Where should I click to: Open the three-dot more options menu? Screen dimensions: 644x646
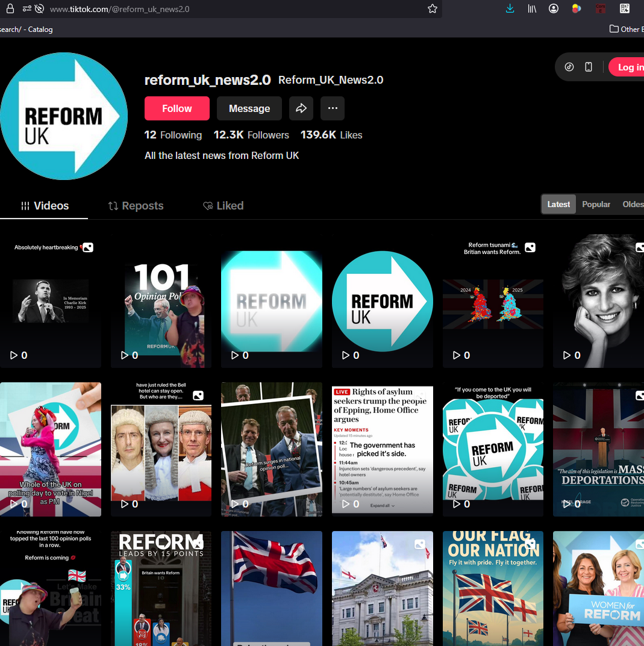click(x=333, y=108)
